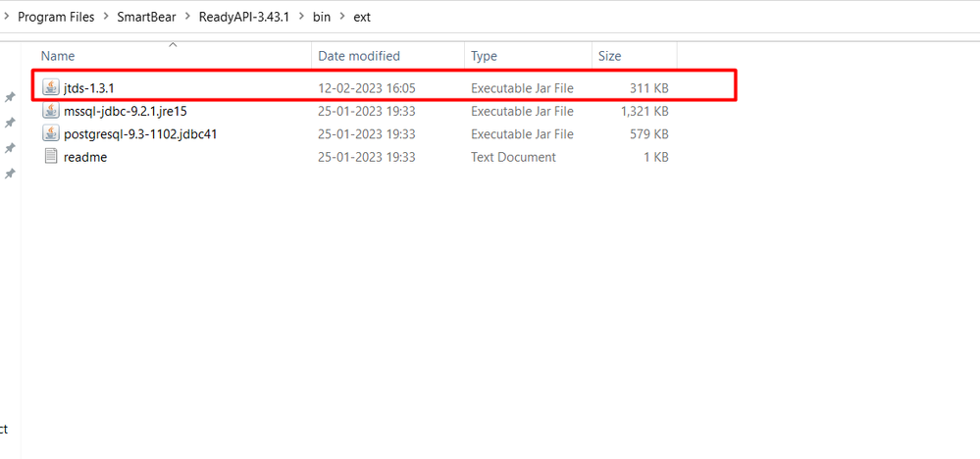
Task: Expand the chevron before Program Files
Action: (6, 17)
